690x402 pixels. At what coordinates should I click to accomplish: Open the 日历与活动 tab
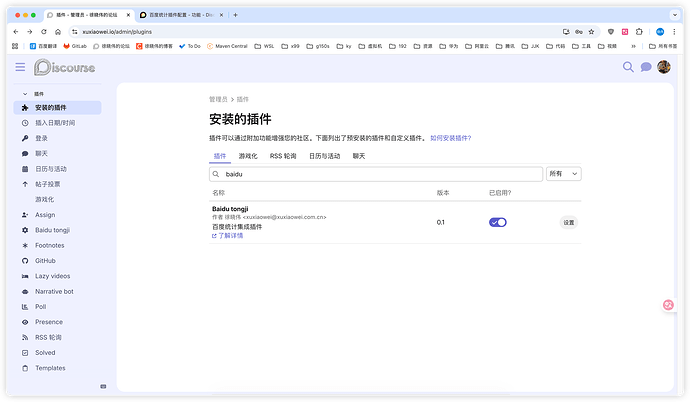(x=324, y=157)
